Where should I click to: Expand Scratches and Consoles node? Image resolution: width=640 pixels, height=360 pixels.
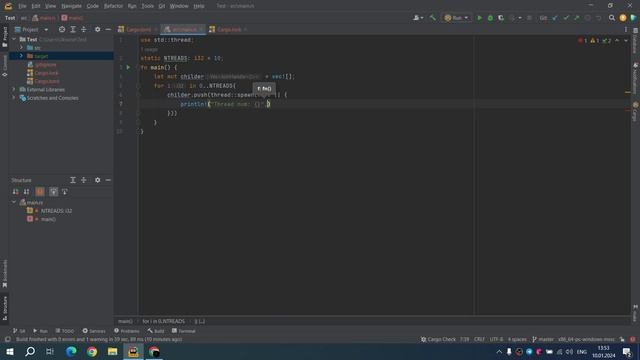coord(14,98)
